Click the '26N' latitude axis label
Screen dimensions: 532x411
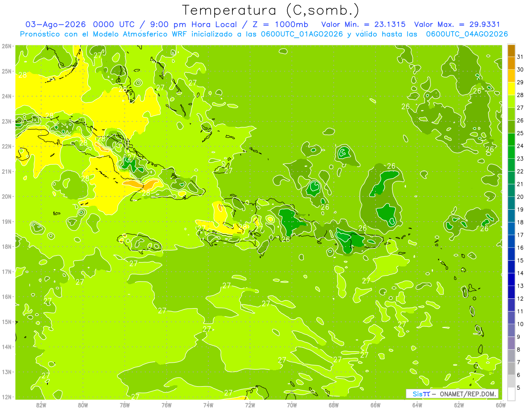(x=7, y=46)
